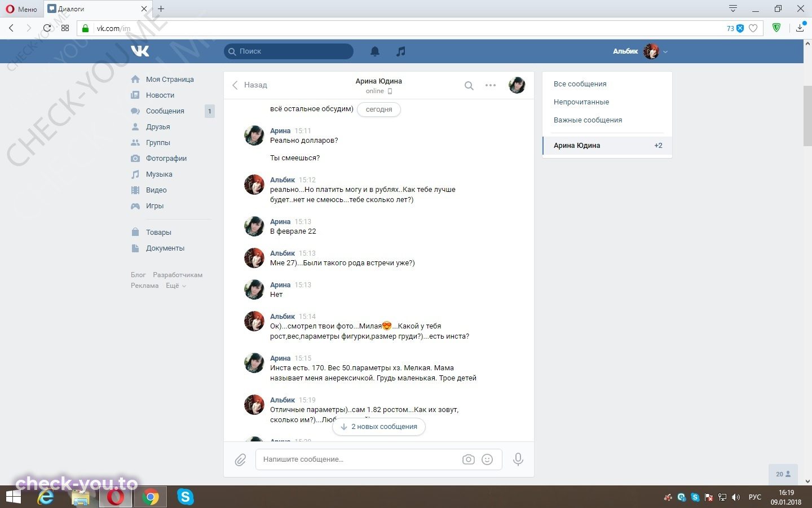
Task: Switch input language РУС
Action: [755, 497]
